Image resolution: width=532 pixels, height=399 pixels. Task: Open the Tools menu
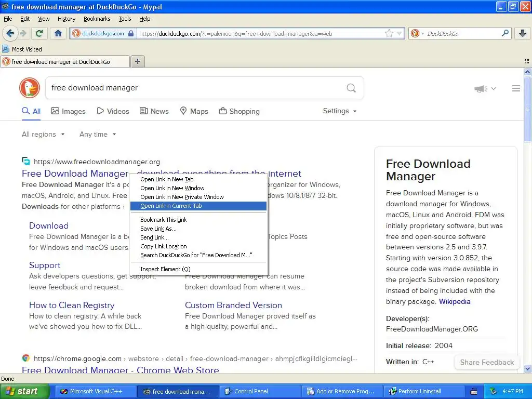pyautogui.click(x=125, y=19)
